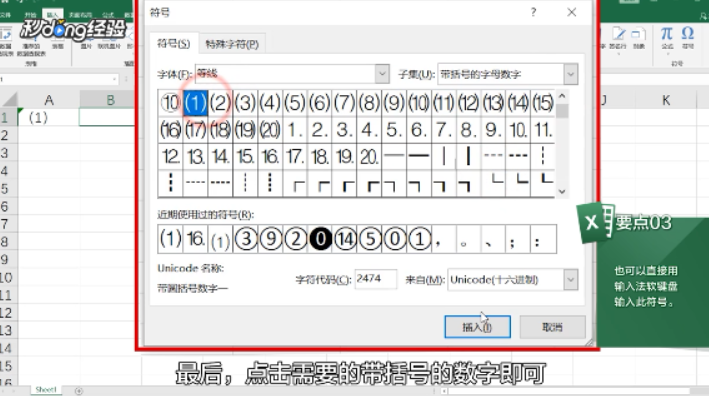Viewport: 709px width, 396px height.
Task: Select the '16.' recently used symbol
Action: point(196,239)
